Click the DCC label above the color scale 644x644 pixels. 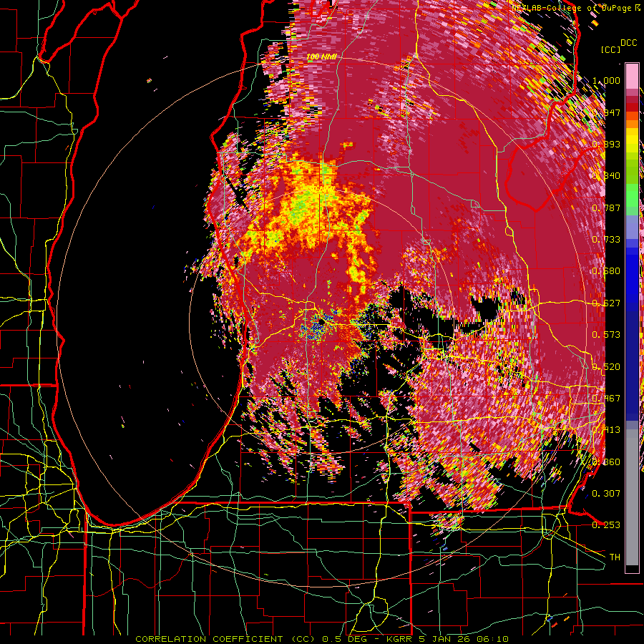(x=629, y=43)
